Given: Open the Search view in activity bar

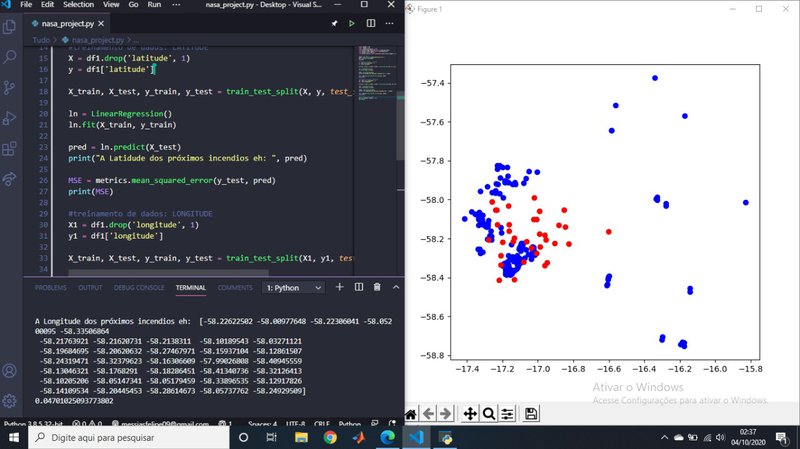Looking at the screenshot, I should click(x=9, y=57).
